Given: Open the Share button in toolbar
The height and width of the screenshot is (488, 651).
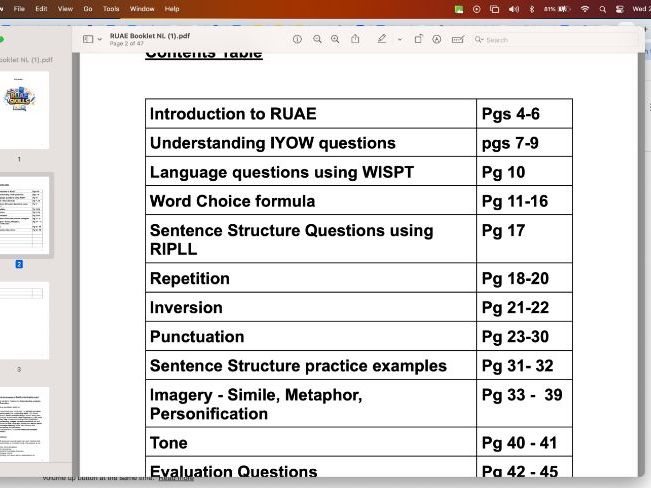Looking at the screenshot, I should [355, 39].
